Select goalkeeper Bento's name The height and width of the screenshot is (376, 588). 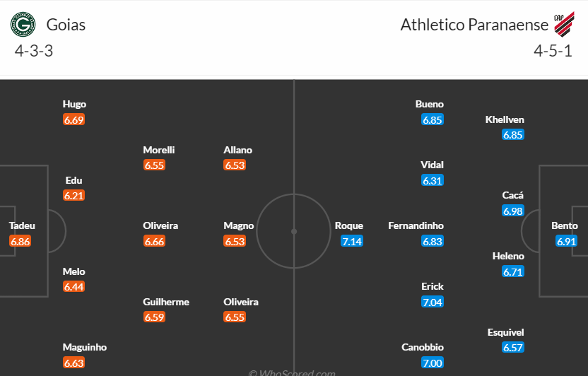click(x=565, y=226)
